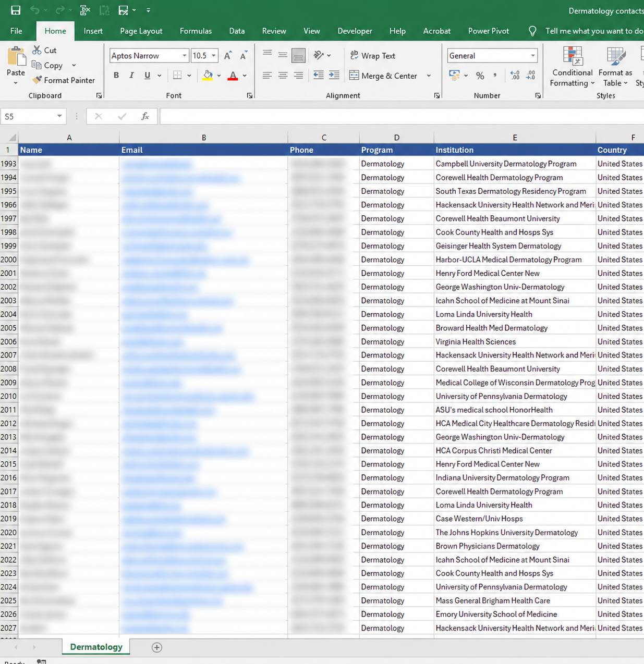644x664 pixels.
Task: Open the File tab
Action: click(x=16, y=31)
